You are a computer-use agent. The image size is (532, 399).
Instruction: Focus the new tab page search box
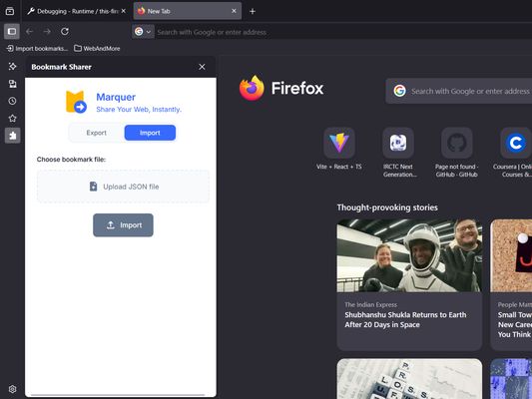pos(459,91)
